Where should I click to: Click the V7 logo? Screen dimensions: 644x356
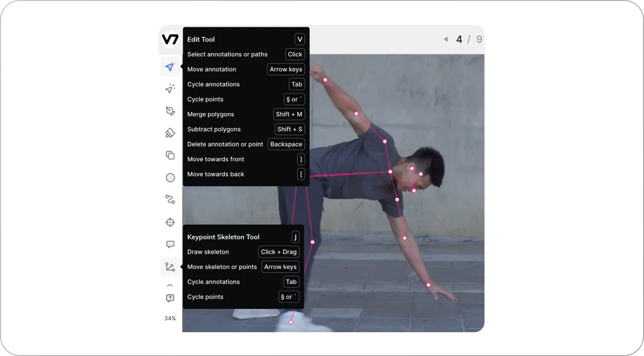(170, 40)
